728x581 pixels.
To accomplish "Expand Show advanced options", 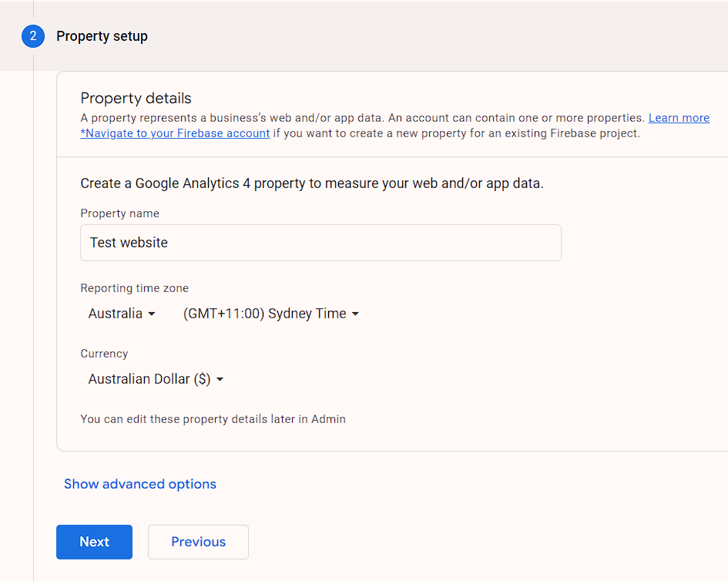I will pos(140,484).
